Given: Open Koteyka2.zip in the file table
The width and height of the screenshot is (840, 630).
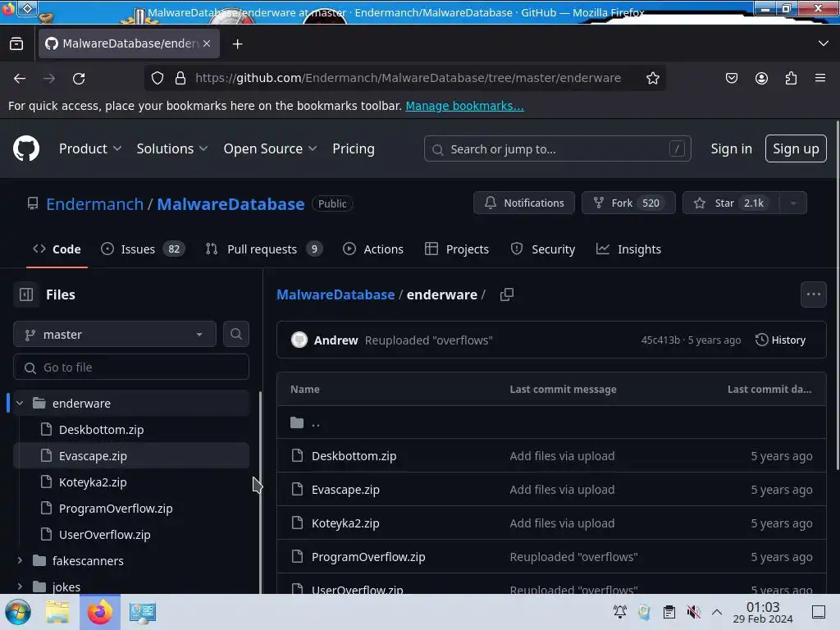Looking at the screenshot, I should tap(345, 523).
